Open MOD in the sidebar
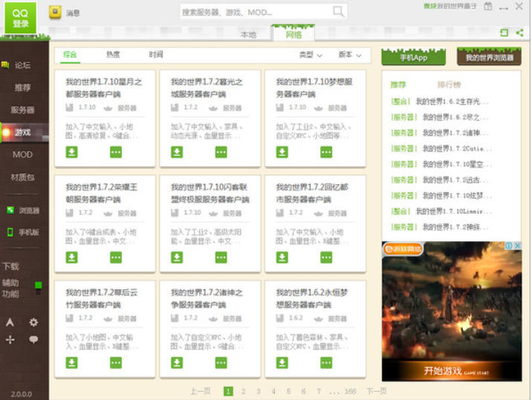532x400 pixels. coord(22,154)
